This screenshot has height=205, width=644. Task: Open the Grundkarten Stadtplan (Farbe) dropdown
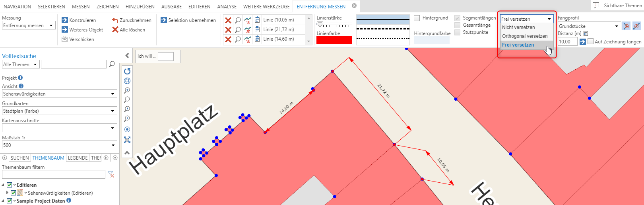coord(60,111)
